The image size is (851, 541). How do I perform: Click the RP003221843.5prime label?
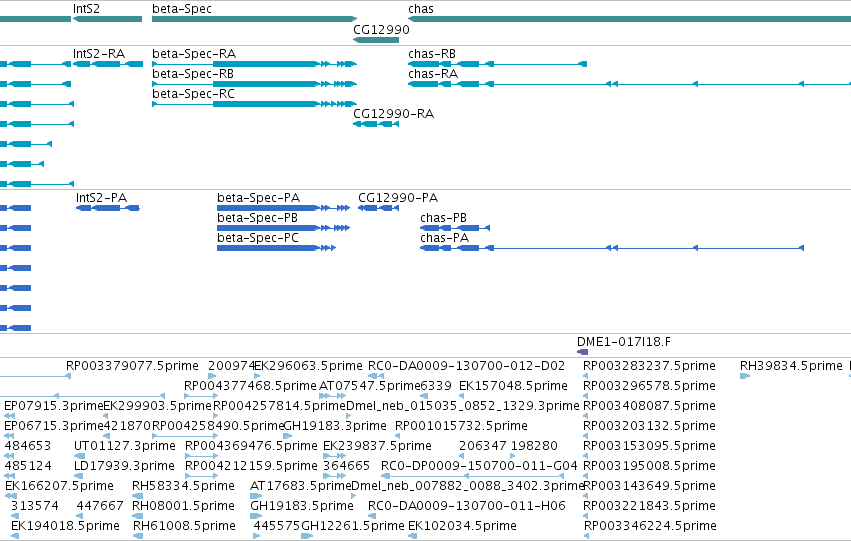click(649, 506)
